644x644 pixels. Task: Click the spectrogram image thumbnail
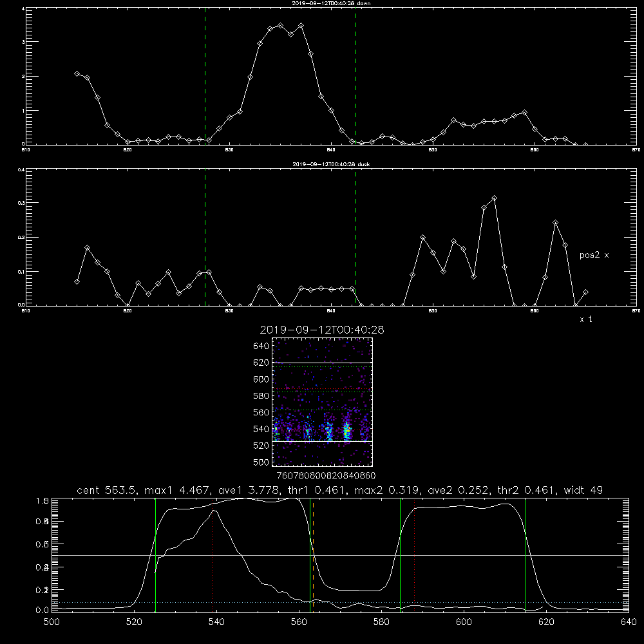tap(323, 402)
